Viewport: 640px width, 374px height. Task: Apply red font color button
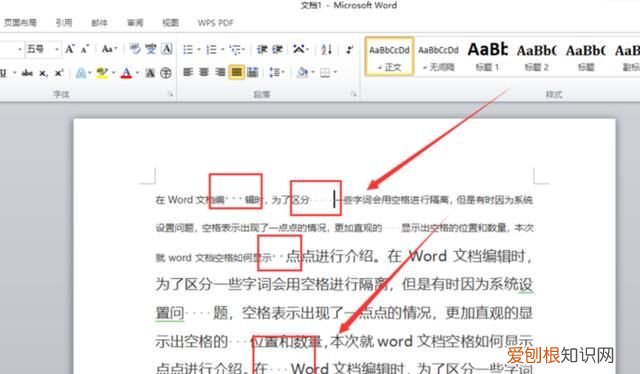pos(127,73)
